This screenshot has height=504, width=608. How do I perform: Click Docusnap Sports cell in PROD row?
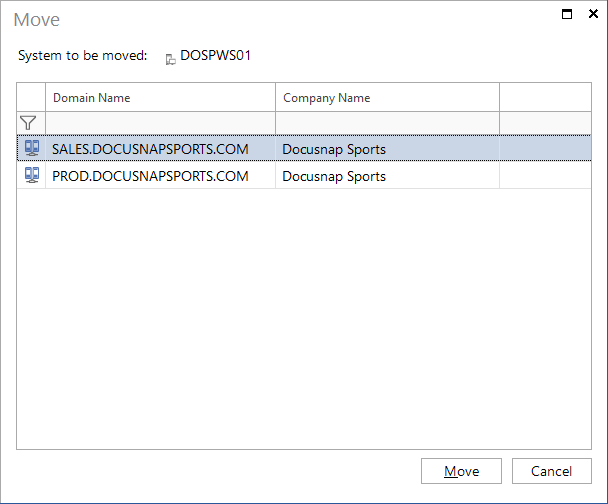pos(387,176)
